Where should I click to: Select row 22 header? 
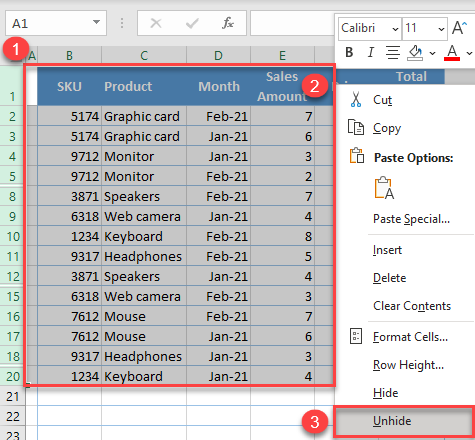click(x=12, y=416)
